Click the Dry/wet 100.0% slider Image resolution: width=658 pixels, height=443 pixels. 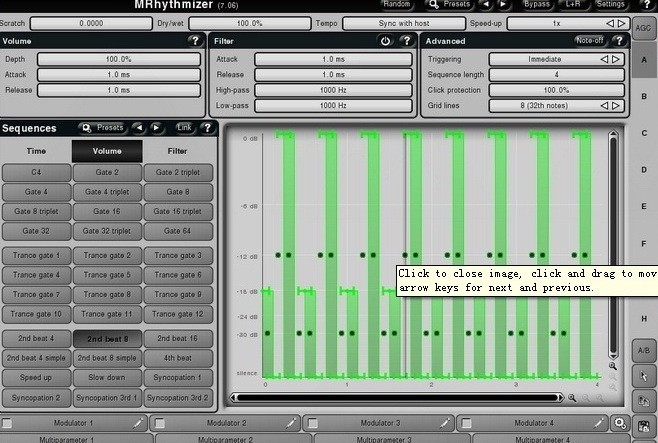pos(250,23)
